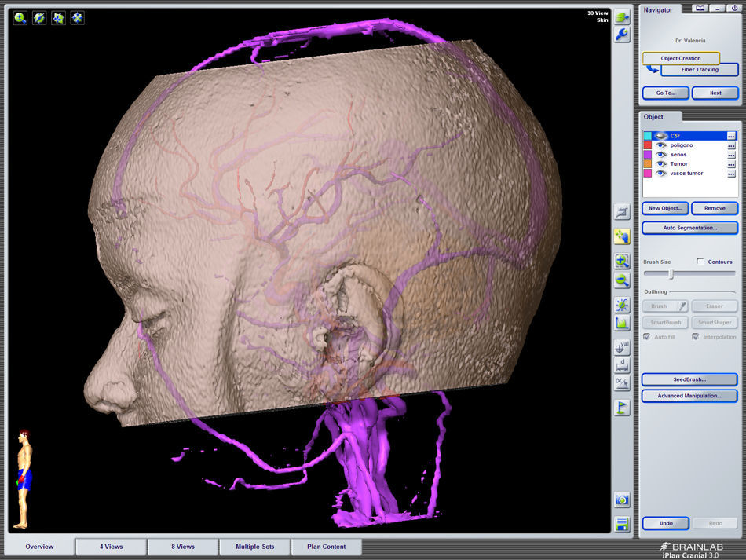Click the Brush Size slider handle
This screenshot has height=560, width=746.
pos(671,274)
